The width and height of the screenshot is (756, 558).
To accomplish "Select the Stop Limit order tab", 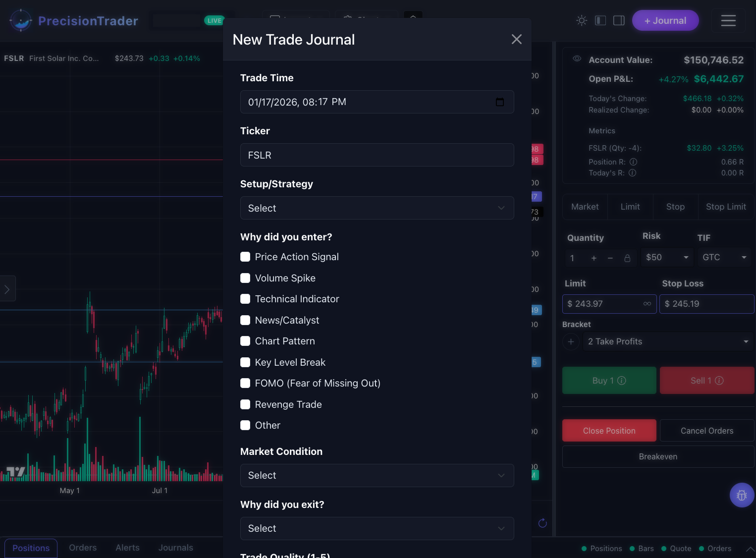I will [726, 207].
